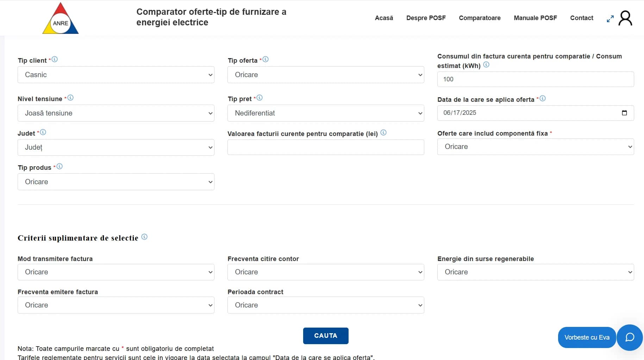Expand the Energie din surse regenerabile dropdown

(x=536, y=272)
